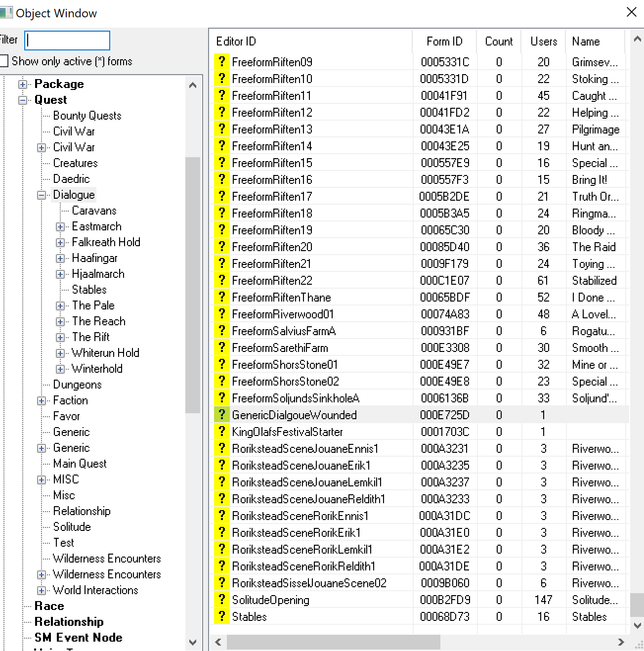Screen dimensions: 644x651
Task: Sort entries by the Users column
Action: click(543, 42)
